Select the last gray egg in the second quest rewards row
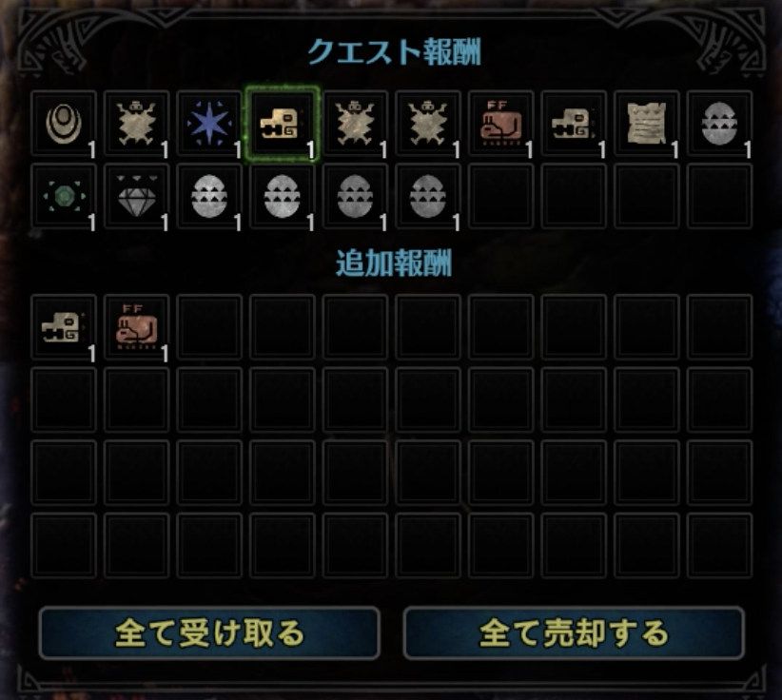The image size is (782, 700). (427, 196)
